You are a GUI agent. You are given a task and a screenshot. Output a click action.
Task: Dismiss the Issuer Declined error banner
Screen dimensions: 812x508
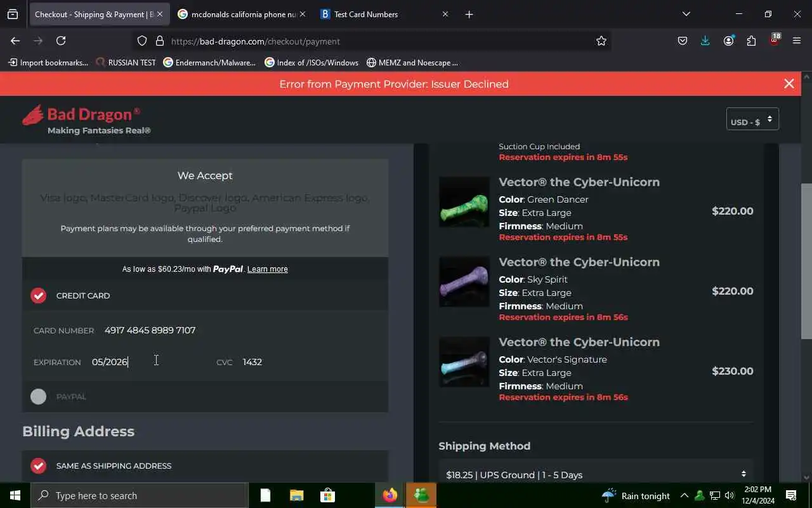pos(789,84)
